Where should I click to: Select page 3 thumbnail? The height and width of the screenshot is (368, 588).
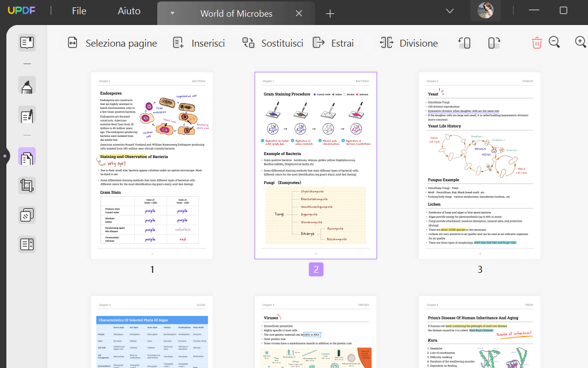pos(479,165)
